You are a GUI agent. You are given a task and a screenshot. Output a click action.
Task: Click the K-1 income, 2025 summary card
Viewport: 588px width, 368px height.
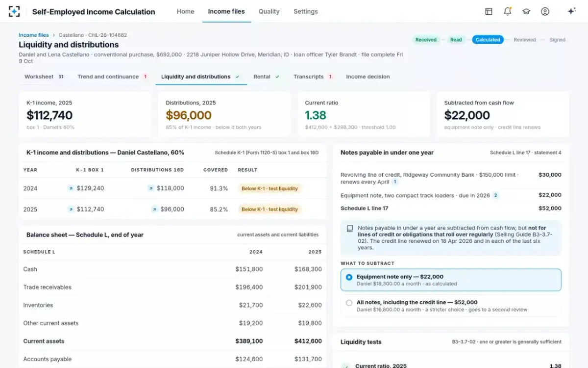point(85,115)
